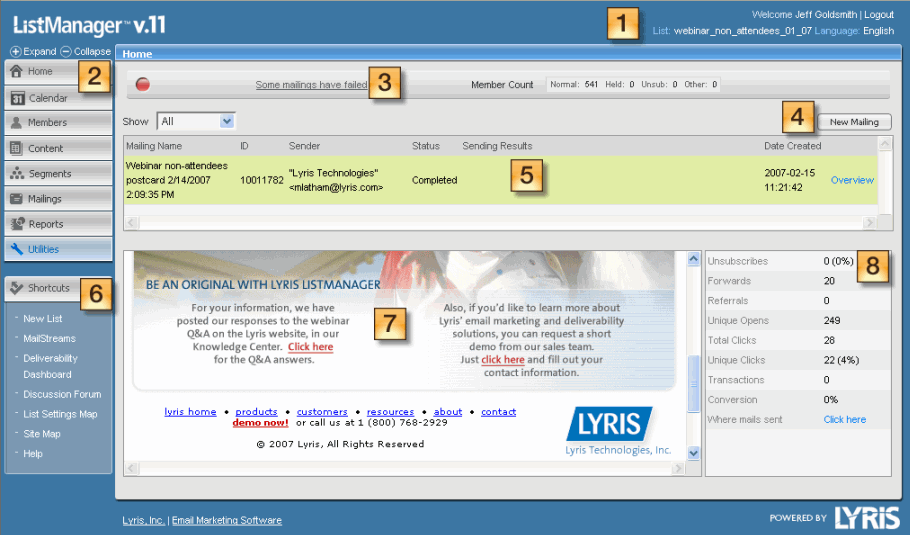Click the Segments group icon
The height and width of the screenshot is (535, 910).
click(x=17, y=173)
